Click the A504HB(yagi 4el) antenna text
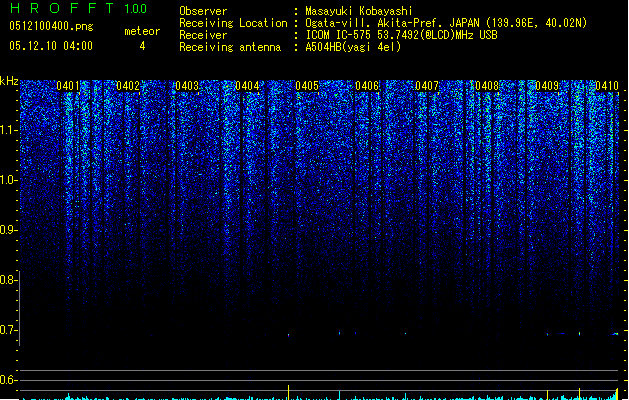 tap(353, 47)
